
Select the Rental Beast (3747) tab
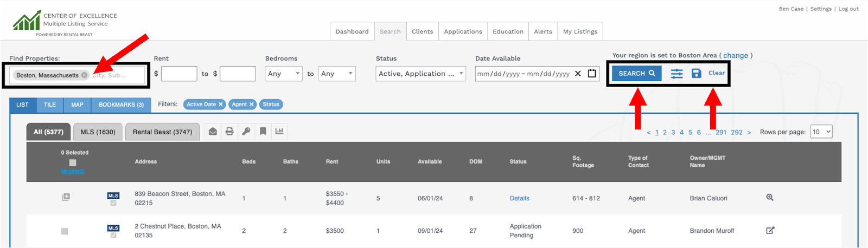[162, 132]
